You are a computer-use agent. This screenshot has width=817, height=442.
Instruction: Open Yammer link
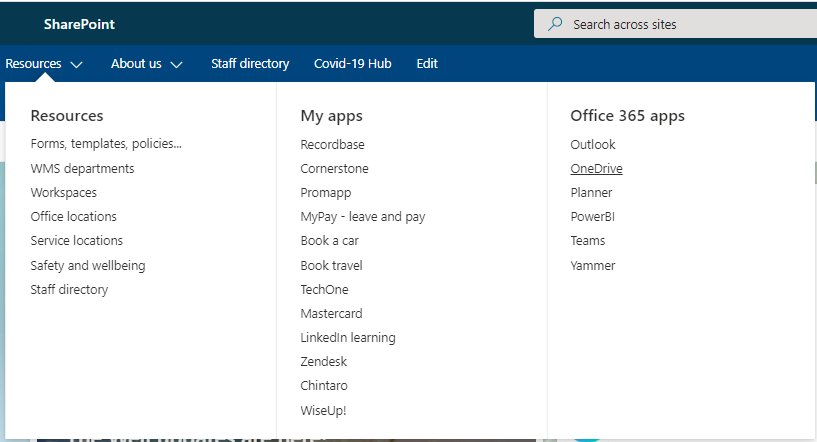pos(593,265)
